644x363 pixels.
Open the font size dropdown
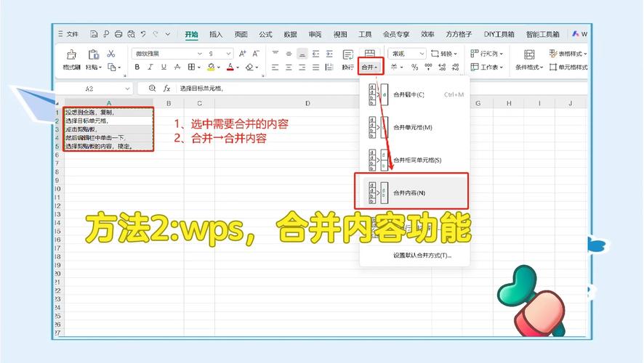228,54
